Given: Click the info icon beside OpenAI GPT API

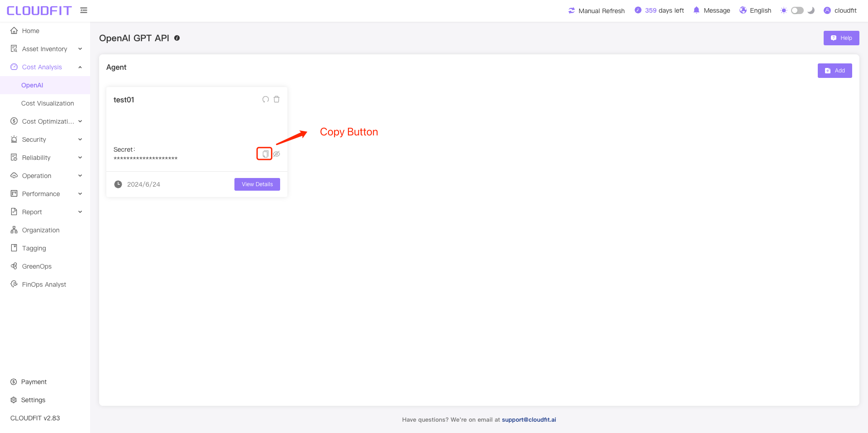Looking at the screenshot, I should (177, 38).
